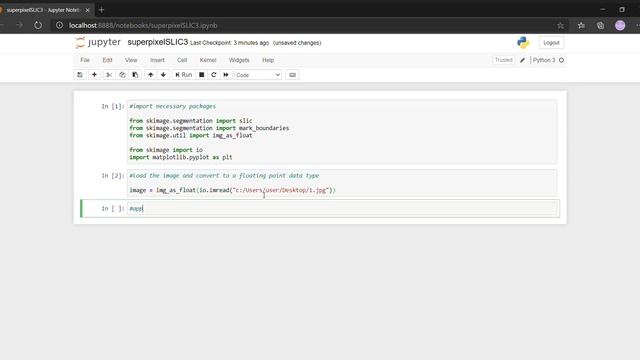The height and width of the screenshot is (360, 640).
Task: Click the Jupyter logo
Action: click(98, 42)
